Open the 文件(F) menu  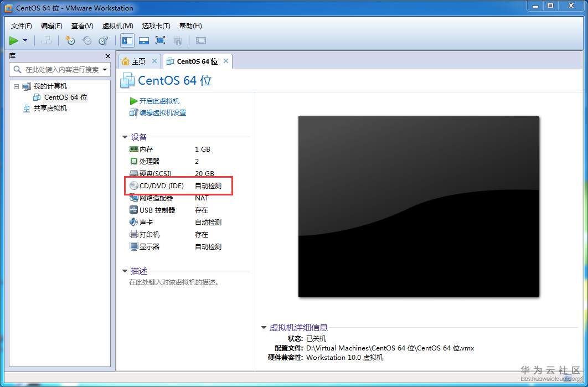[x=22, y=26]
